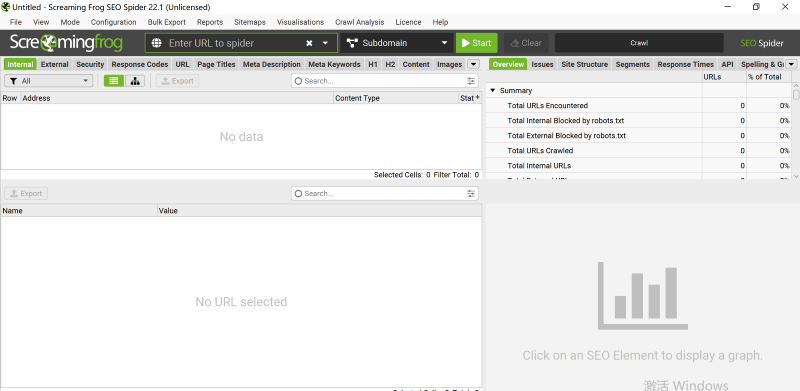Switch to the Site Structure tab
The image size is (800, 391).
point(585,64)
